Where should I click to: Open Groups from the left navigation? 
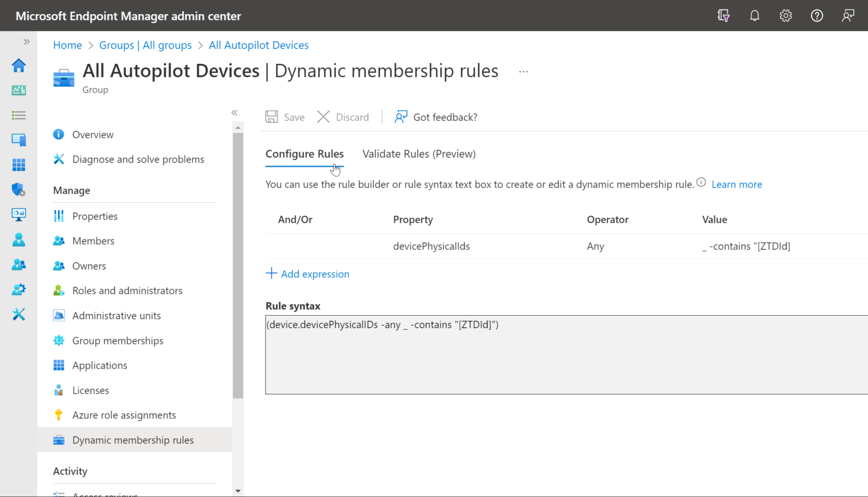pos(19,264)
